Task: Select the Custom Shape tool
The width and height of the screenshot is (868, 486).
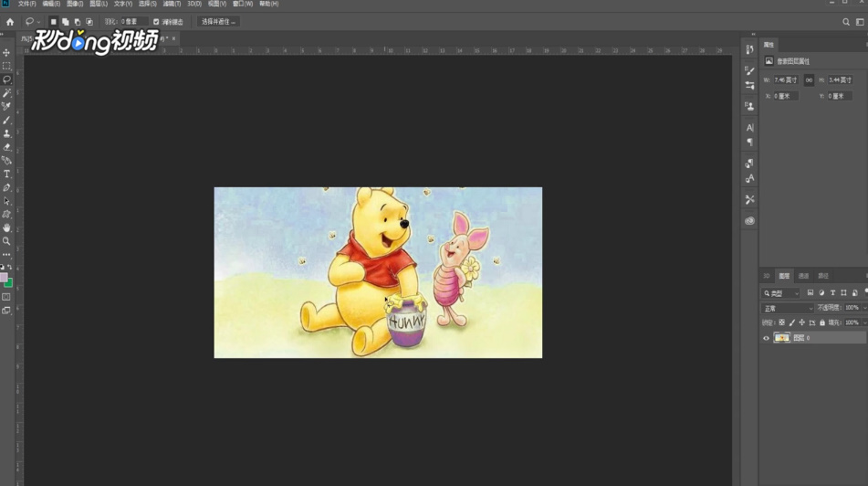Action: (x=6, y=215)
